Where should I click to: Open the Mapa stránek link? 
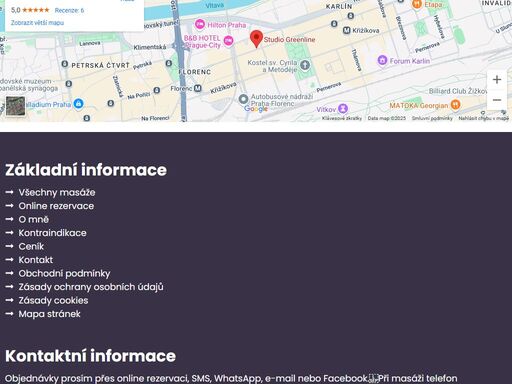49,314
